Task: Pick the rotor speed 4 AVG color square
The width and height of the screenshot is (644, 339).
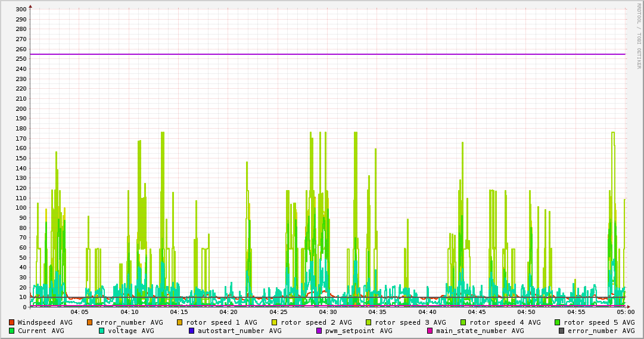Action: point(463,322)
